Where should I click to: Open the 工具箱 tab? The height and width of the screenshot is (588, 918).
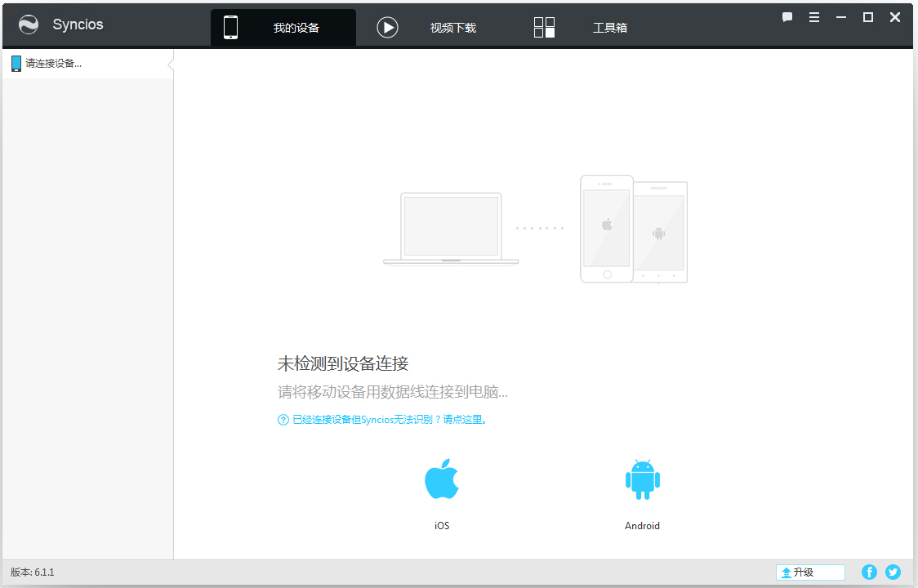tap(609, 28)
